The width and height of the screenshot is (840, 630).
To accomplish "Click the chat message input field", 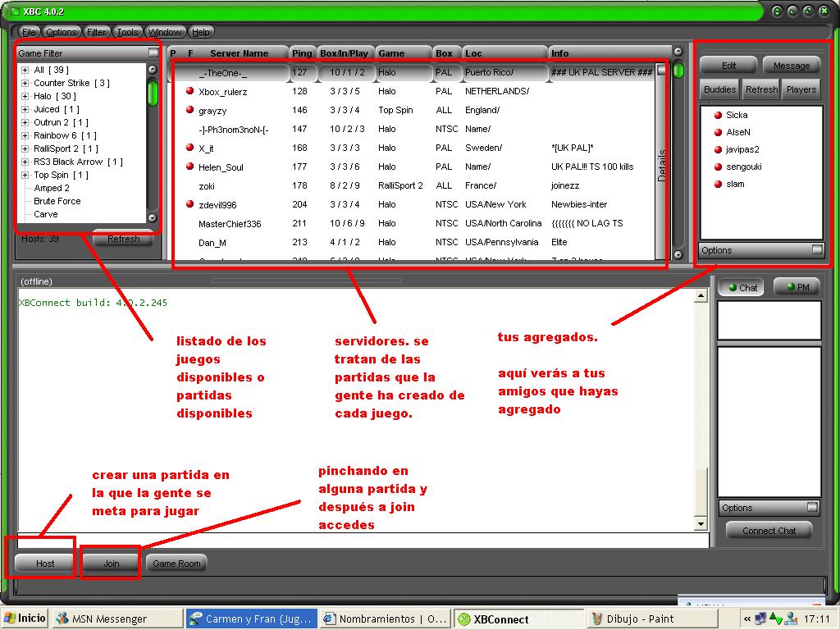I will pyautogui.click(x=363, y=540).
